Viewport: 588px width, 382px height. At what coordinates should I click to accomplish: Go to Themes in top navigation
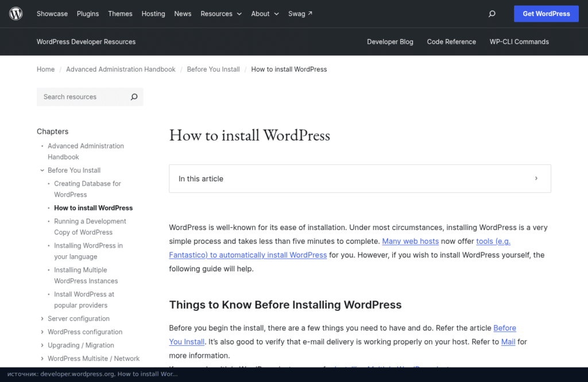pos(120,14)
